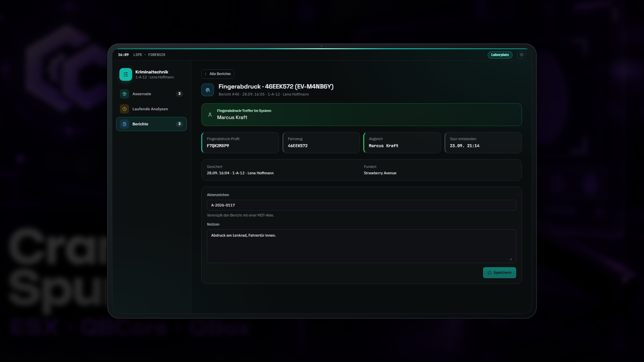
Task: Click into the Notizen text area
Action: click(x=361, y=246)
